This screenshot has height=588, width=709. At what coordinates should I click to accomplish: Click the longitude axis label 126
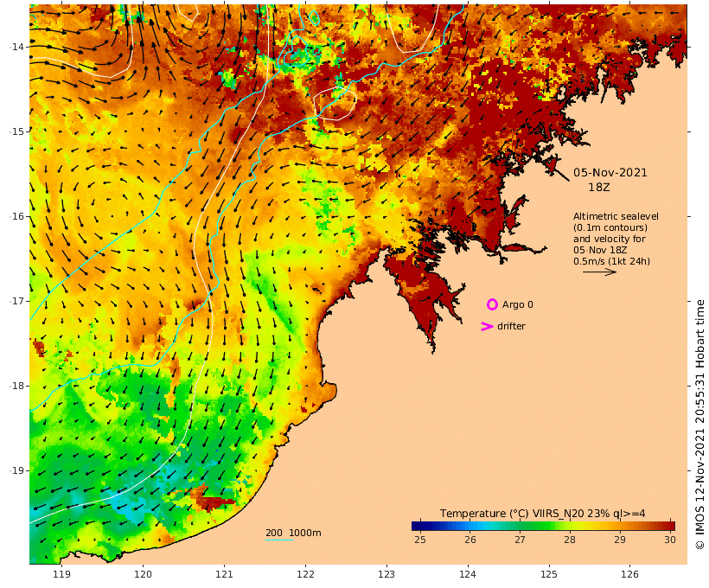click(629, 574)
